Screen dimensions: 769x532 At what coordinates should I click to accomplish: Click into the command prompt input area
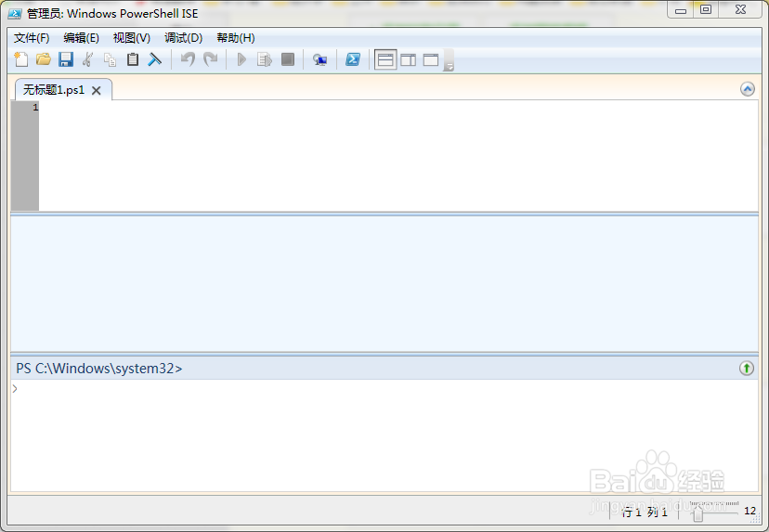(384, 435)
